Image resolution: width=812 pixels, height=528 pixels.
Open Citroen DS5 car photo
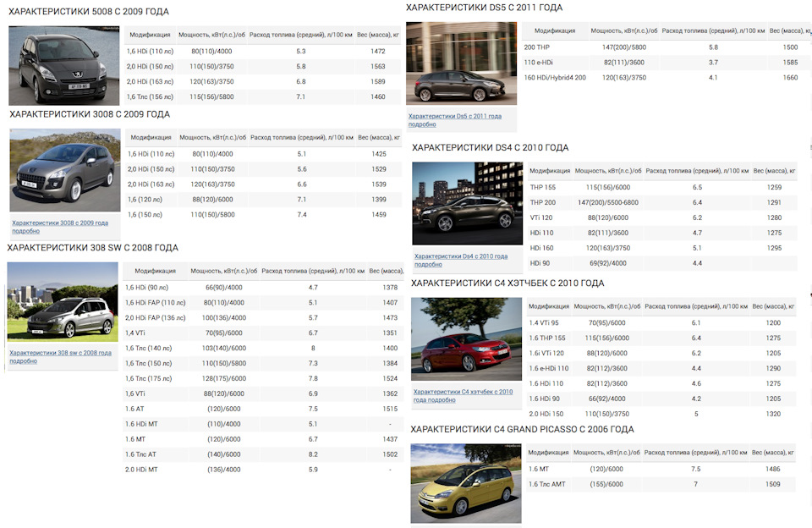pyautogui.click(x=461, y=63)
